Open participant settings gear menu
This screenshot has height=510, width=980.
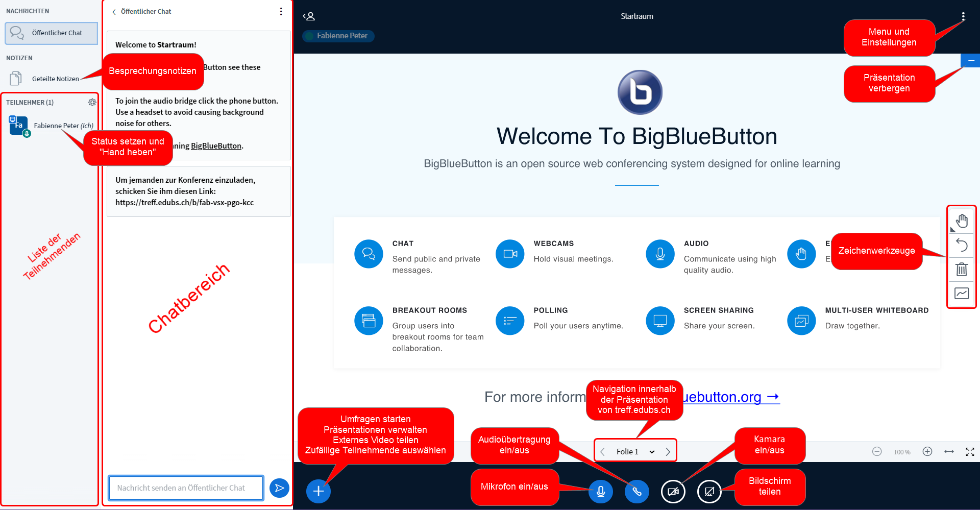point(92,103)
